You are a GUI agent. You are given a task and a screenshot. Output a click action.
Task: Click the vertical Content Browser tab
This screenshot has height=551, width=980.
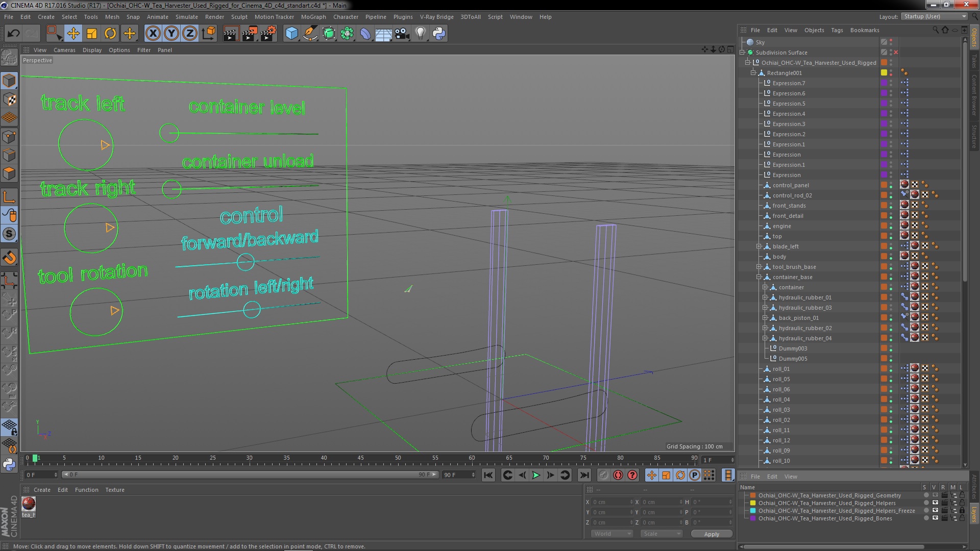tap(974, 95)
